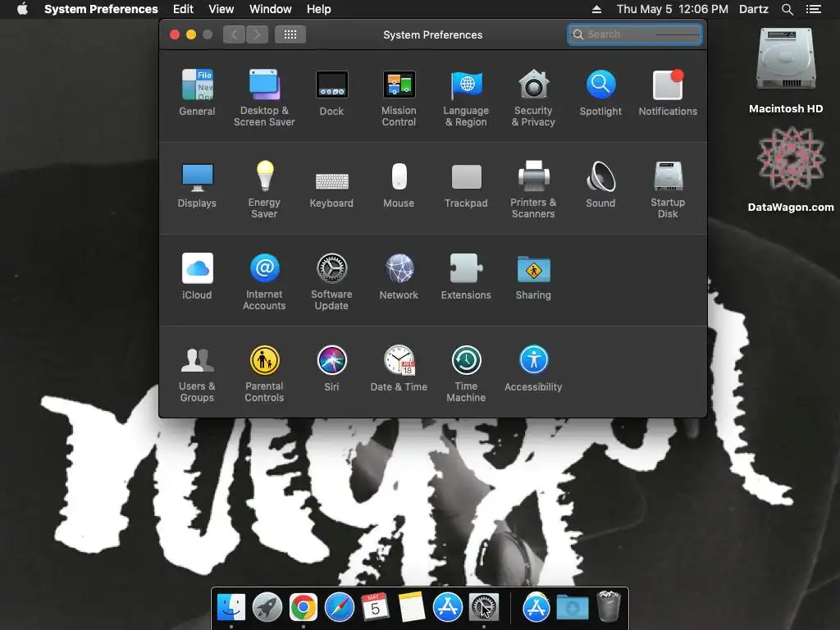Image resolution: width=840 pixels, height=630 pixels.
Task: Open Mouse preferences
Action: (x=399, y=185)
